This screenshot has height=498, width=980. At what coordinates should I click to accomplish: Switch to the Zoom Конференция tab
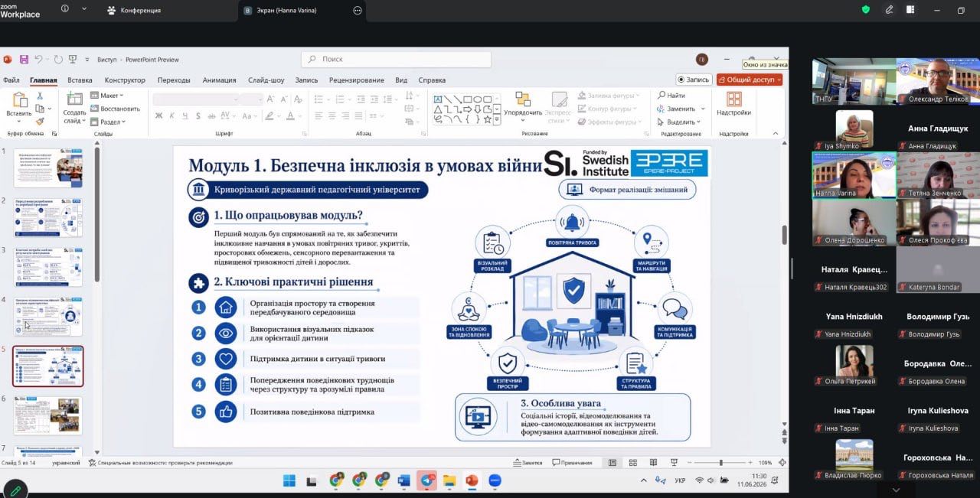click(x=135, y=10)
